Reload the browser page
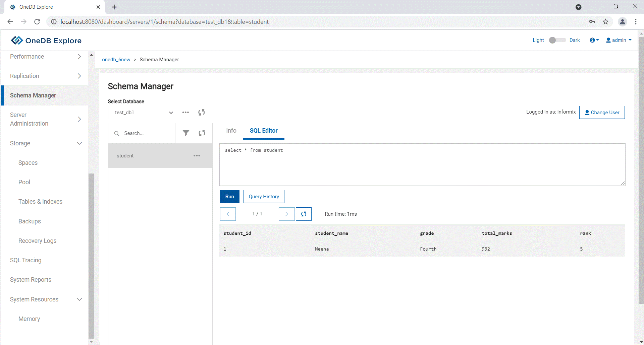 pos(37,22)
